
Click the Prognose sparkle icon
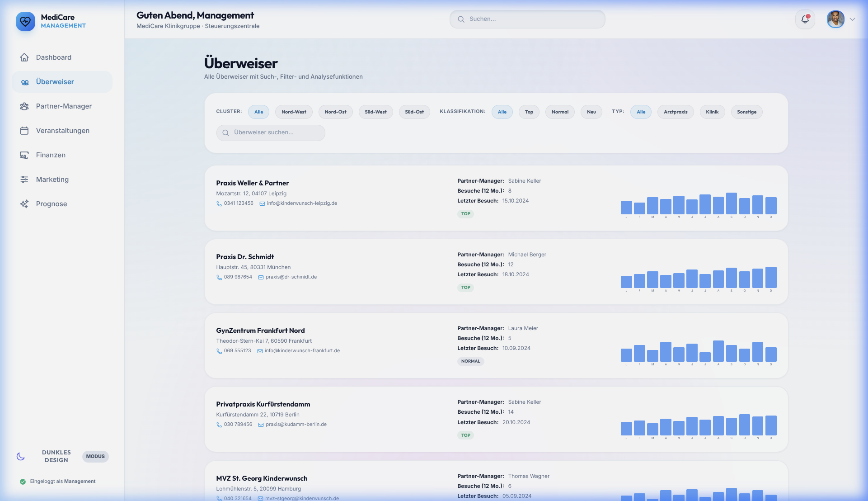pos(24,204)
